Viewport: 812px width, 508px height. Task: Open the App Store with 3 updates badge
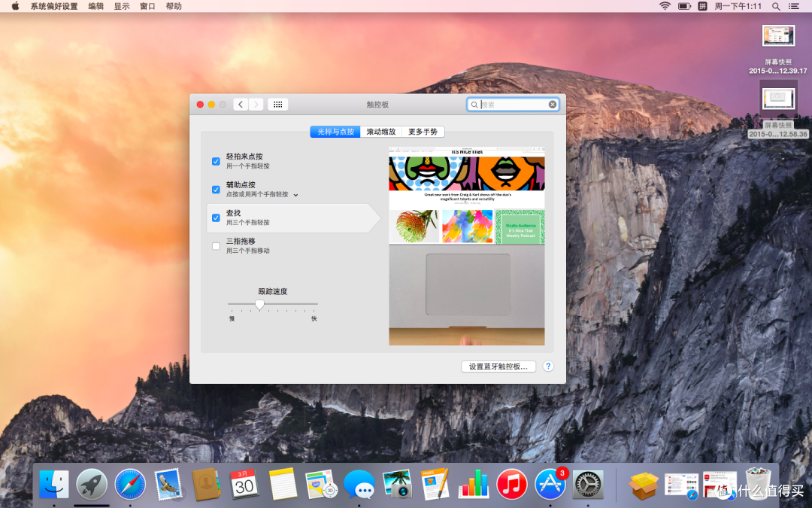coord(550,484)
